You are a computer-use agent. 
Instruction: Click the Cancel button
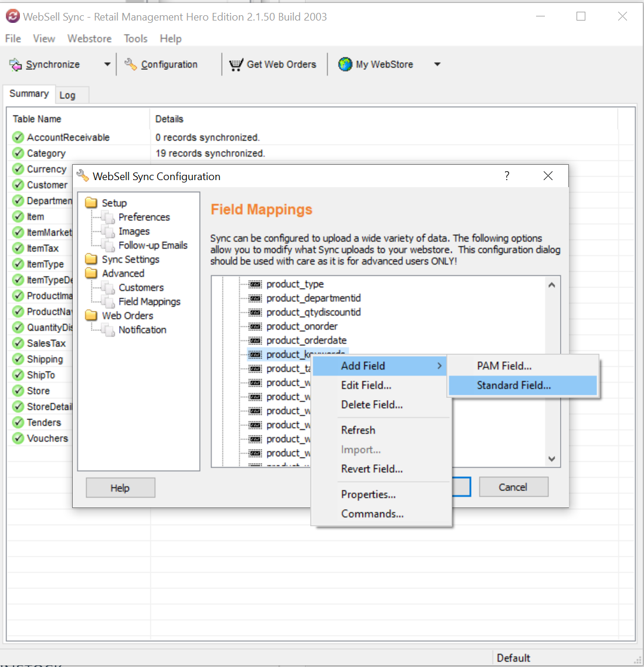[x=513, y=487]
